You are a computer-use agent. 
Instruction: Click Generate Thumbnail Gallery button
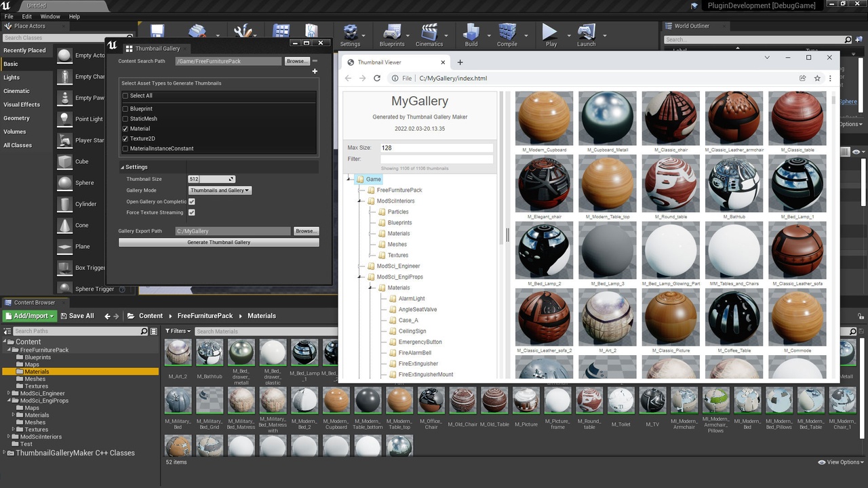tap(218, 242)
